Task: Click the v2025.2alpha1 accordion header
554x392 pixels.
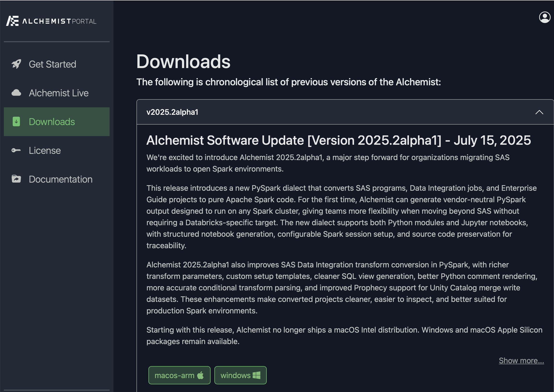Action: pyautogui.click(x=345, y=112)
